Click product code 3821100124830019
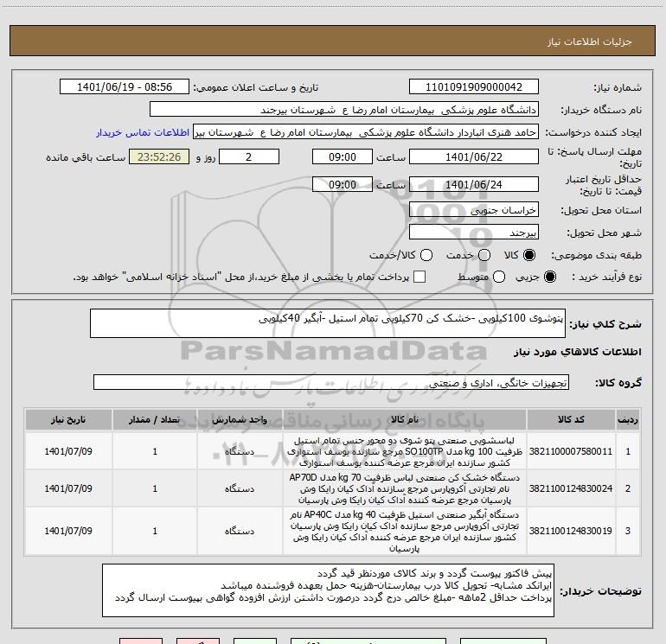This screenshot has height=644, width=666. [571, 531]
